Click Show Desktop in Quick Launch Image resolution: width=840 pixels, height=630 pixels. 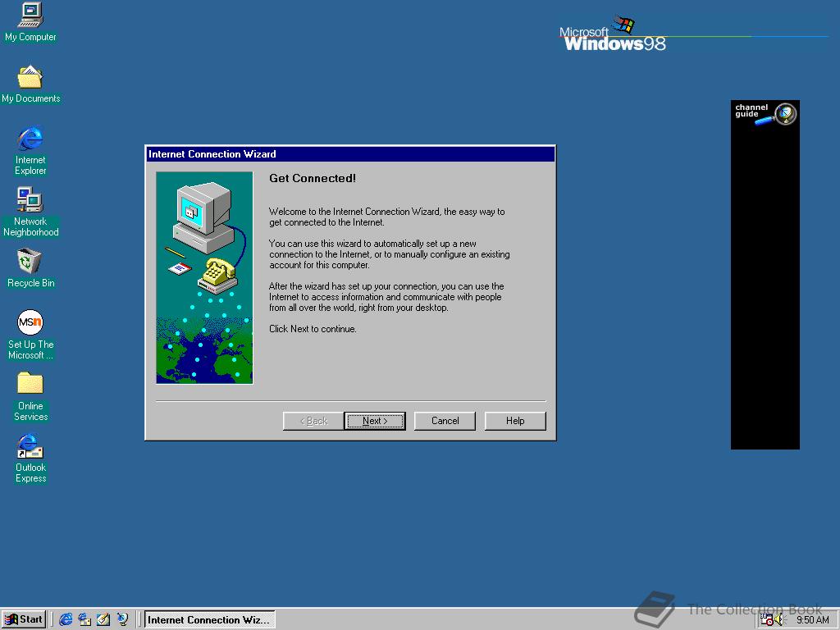click(103, 619)
